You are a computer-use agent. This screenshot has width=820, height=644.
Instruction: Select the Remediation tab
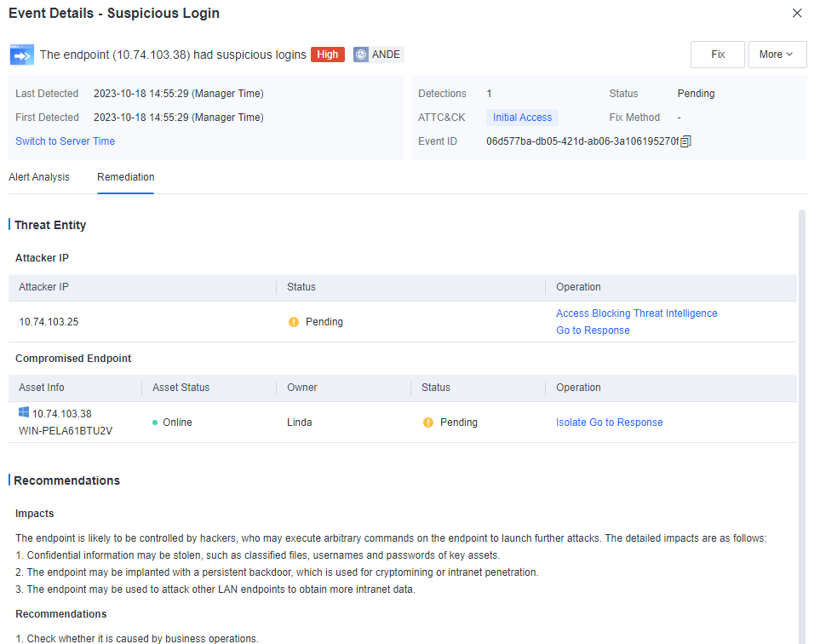click(x=126, y=177)
